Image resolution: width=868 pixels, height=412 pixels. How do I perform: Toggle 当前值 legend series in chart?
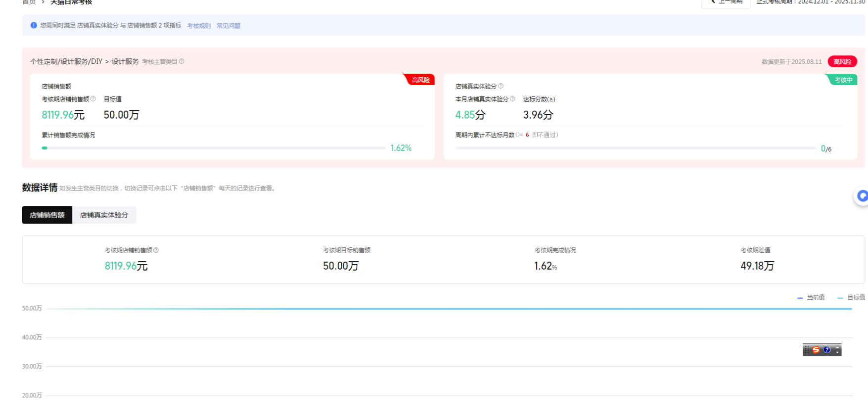click(x=811, y=298)
